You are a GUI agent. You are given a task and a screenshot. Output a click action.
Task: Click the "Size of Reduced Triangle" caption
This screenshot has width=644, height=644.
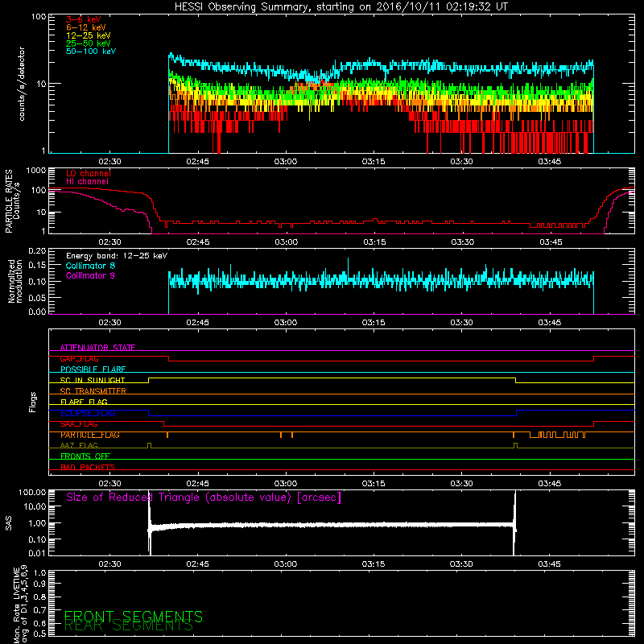204,497
